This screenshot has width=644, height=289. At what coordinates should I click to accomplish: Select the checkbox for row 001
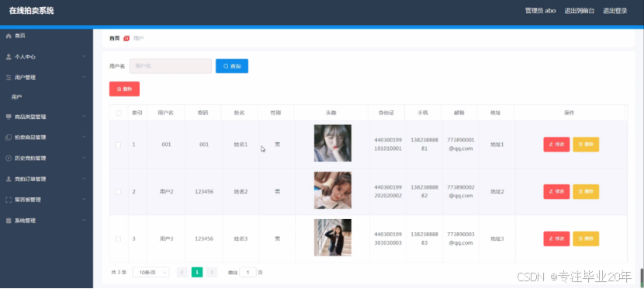tap(118, 144)
